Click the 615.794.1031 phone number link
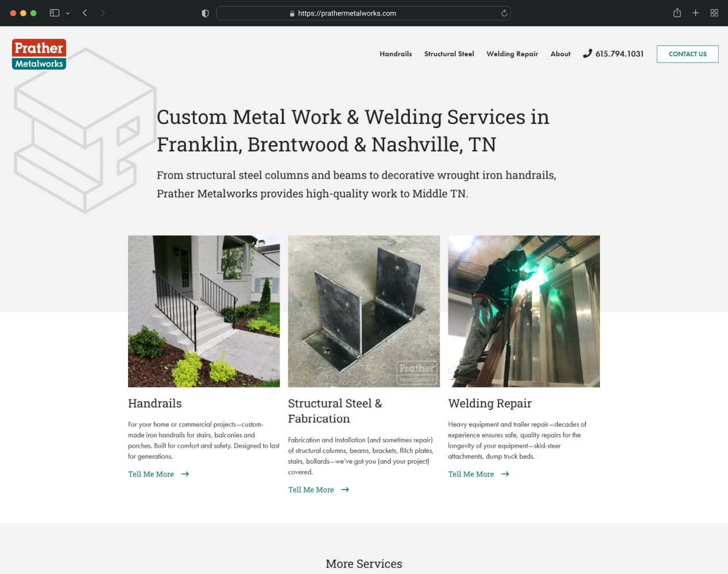The height and width of the screenshot is (574, 728). click(x=613, y=53)
